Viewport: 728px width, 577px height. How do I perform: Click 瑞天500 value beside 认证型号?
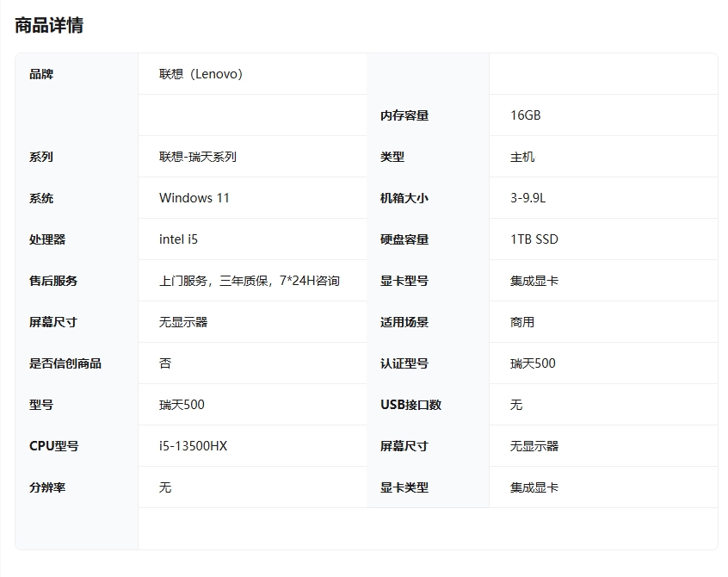[533, 363]
